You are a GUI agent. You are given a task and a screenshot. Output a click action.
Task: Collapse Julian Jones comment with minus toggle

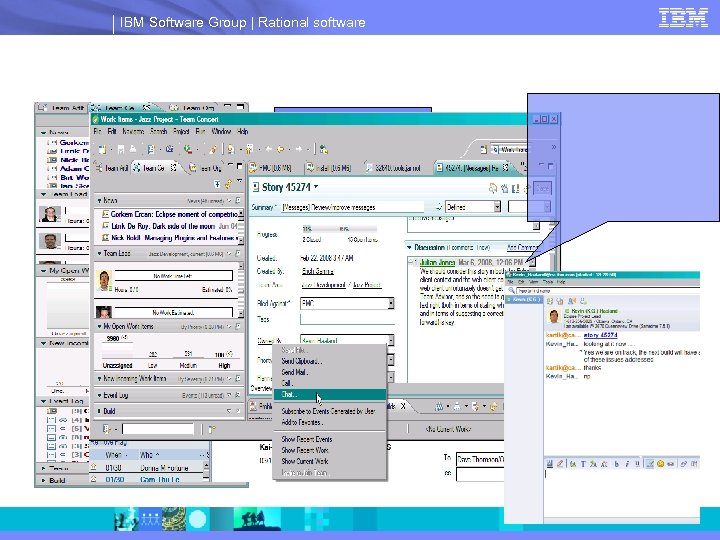tap(412, 263)
